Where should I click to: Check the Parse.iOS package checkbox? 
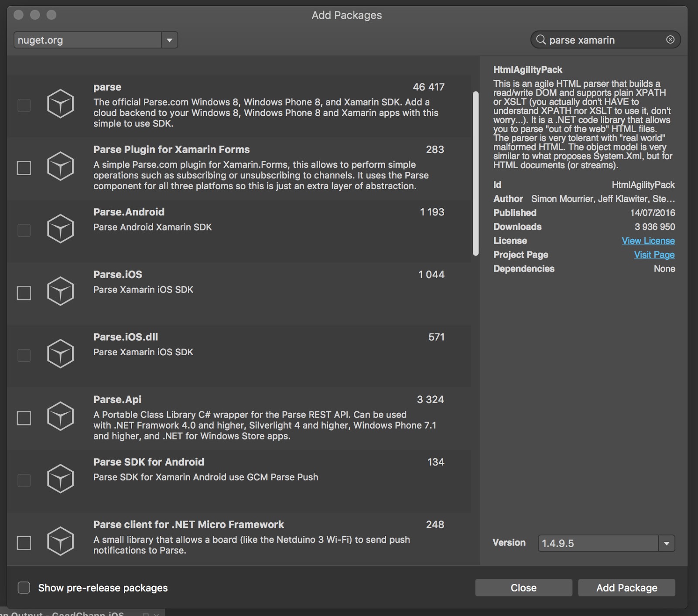[24, 293]
